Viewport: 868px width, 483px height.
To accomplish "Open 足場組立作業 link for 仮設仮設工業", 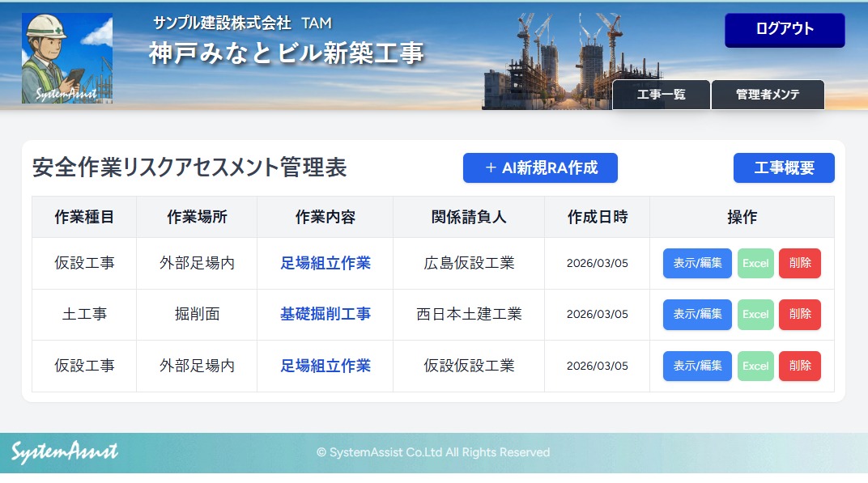I will point(325,366).
